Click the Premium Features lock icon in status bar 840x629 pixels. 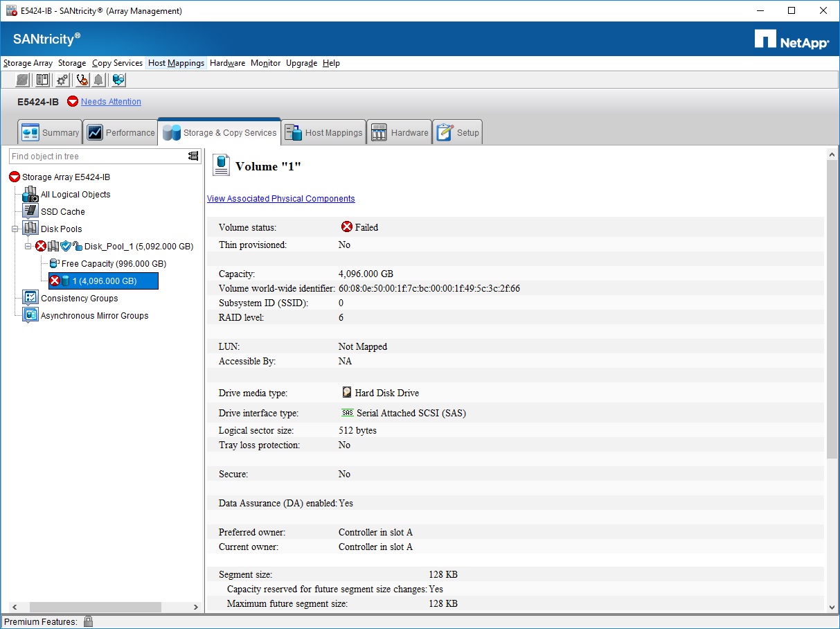[88, 621]
